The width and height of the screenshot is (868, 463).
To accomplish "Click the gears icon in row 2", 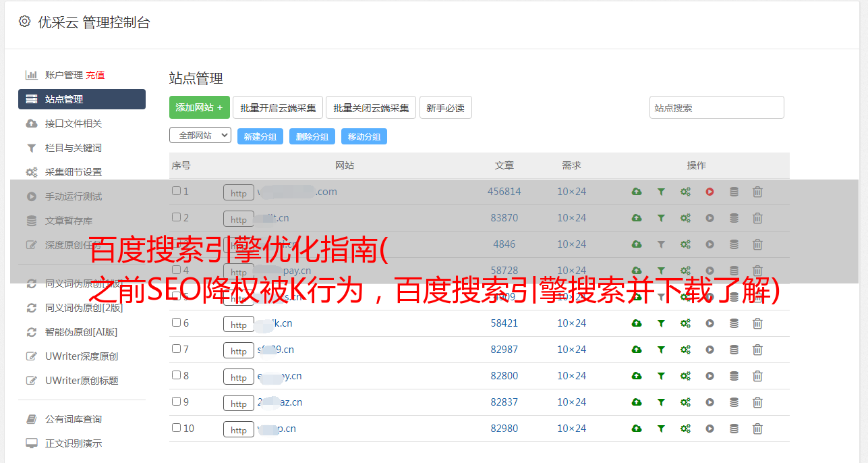I will coord(685,218).
